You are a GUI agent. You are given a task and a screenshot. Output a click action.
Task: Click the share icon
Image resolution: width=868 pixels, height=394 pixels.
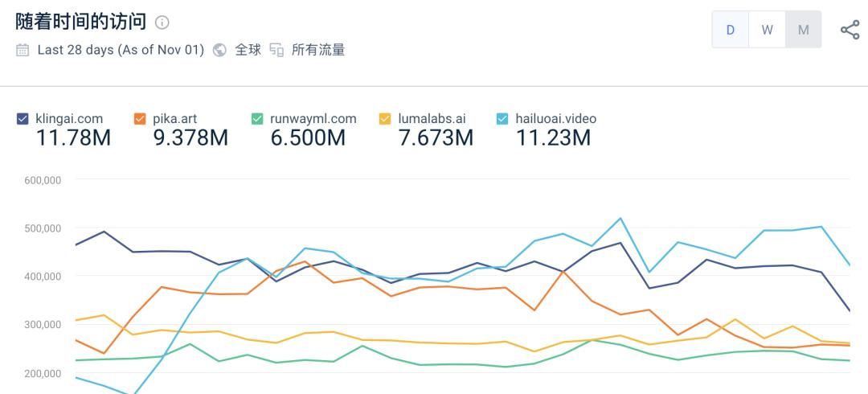coord(850,31)
